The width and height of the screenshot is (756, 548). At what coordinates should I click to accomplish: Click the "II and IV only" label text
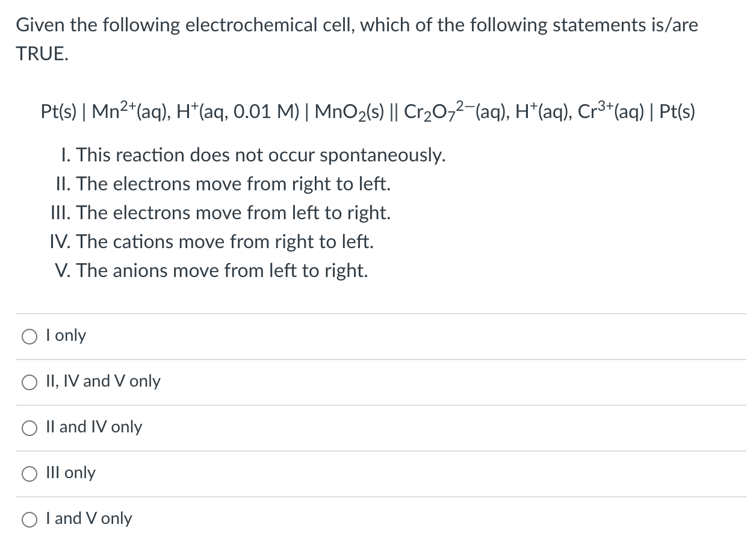(94, 427)
